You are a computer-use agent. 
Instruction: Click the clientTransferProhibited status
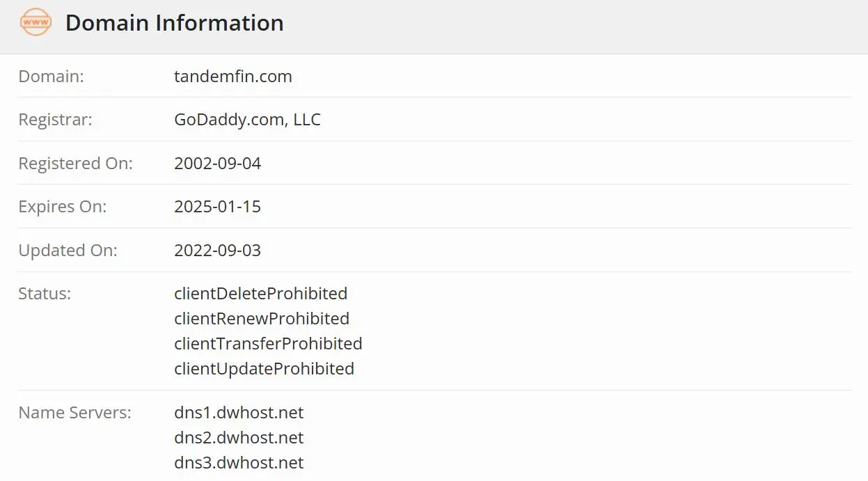pos(268,344)
